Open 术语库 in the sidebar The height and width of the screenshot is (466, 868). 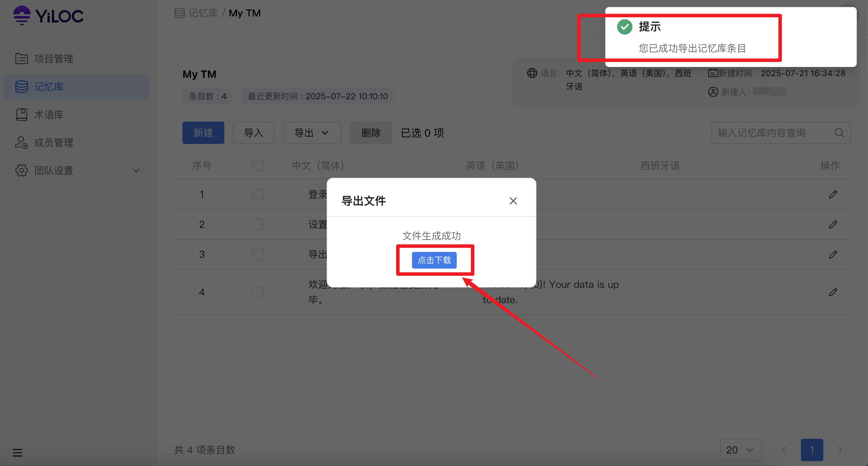76,115
